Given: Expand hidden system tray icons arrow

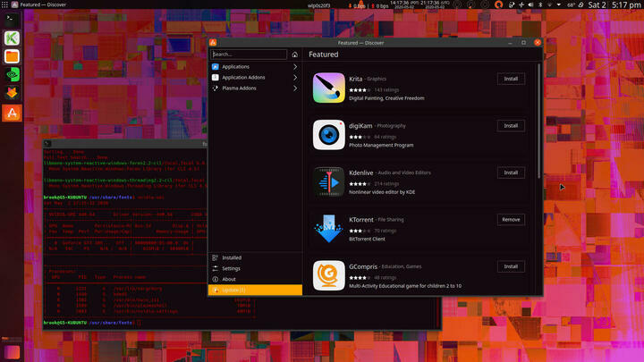Looking at the screenshot, I should click(558, 5).
